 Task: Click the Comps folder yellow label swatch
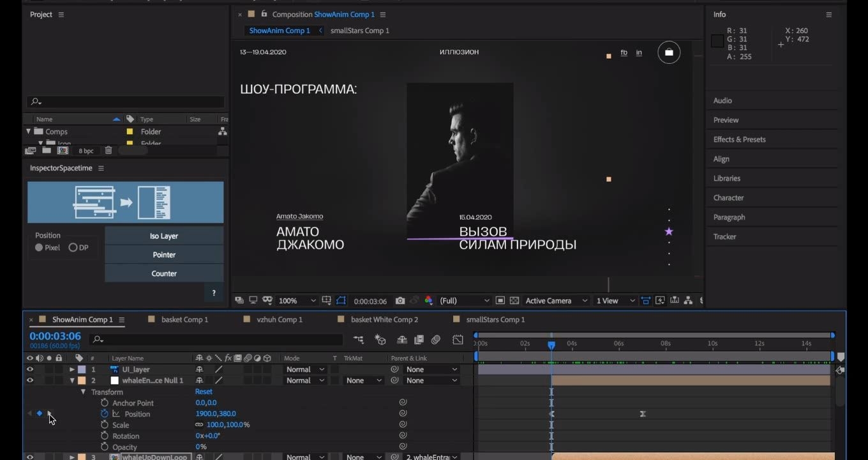(x=130, y=132)
